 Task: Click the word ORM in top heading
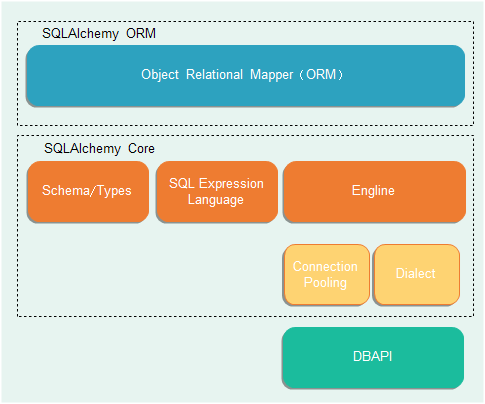(x=141, y=33)
